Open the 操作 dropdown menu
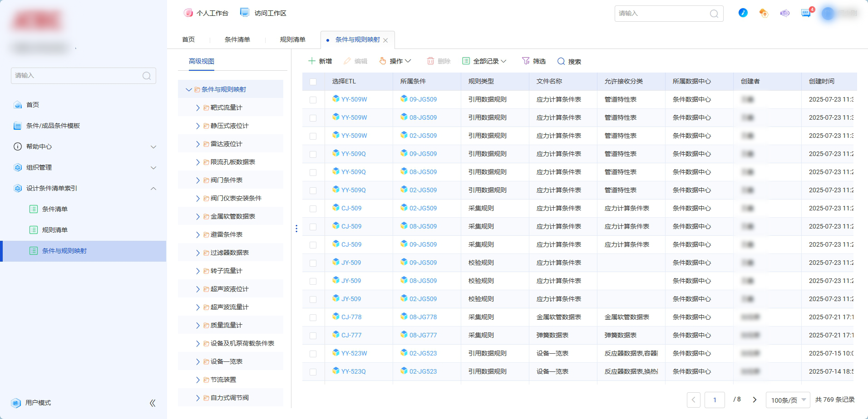 (395, 61)
